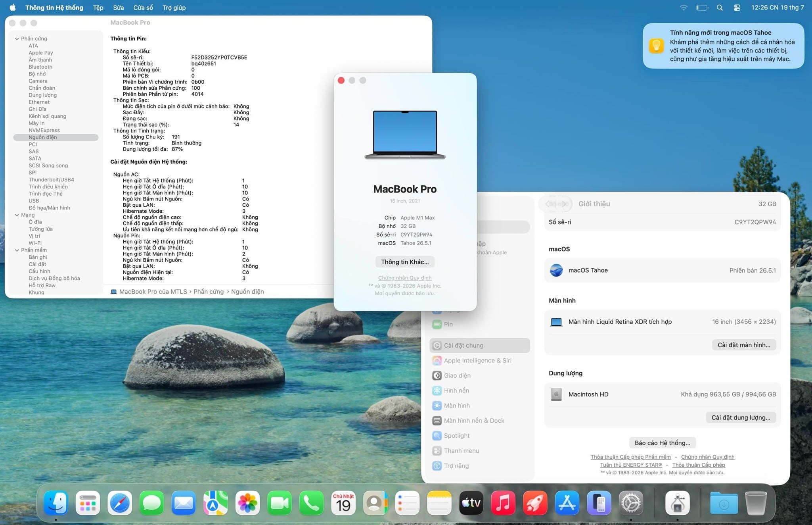Collapse the Mạng section in the sidebar
This screenshot has width=812, height=525.
(x=17, y=215)
